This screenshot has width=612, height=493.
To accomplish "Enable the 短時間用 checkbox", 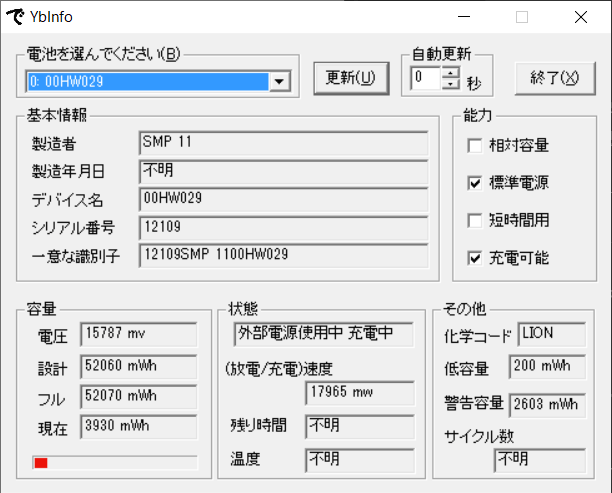I will 475,220.
